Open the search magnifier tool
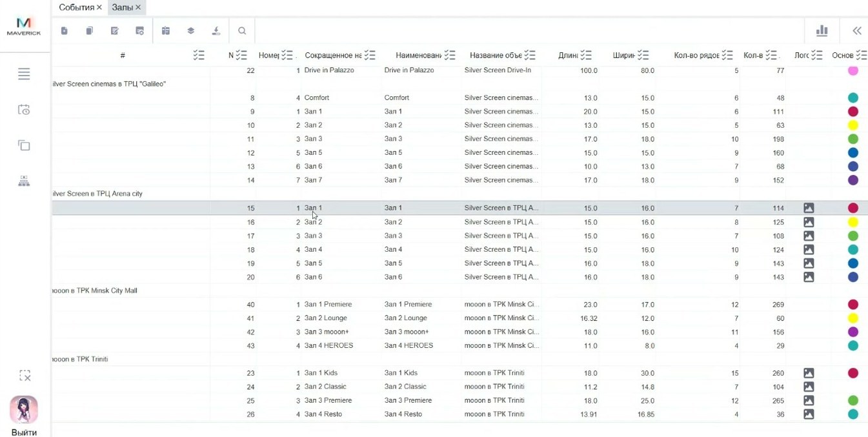Viewport: 868px width, 437px height. click(x=242, y=30)
